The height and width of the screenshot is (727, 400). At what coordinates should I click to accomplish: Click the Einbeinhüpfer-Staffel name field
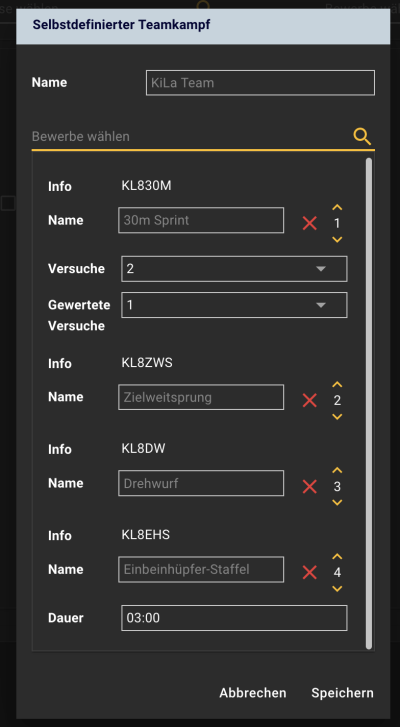201,569
